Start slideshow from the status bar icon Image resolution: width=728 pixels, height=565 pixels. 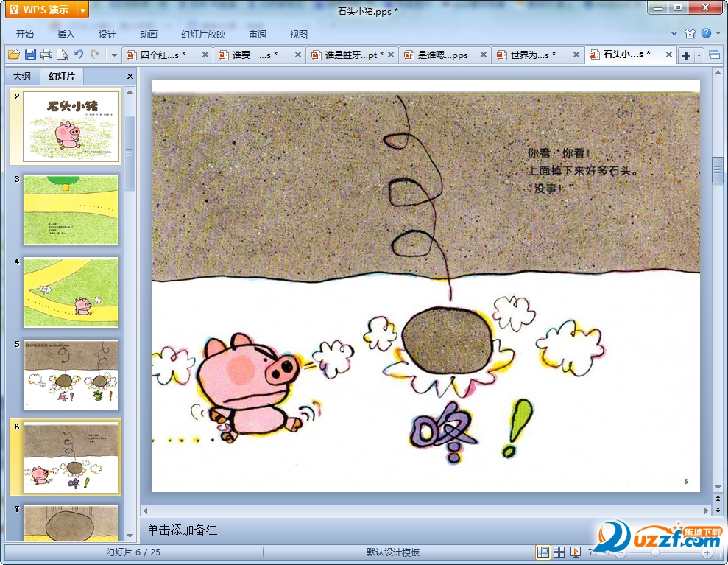pyautogui.click(x=576, y=552)
